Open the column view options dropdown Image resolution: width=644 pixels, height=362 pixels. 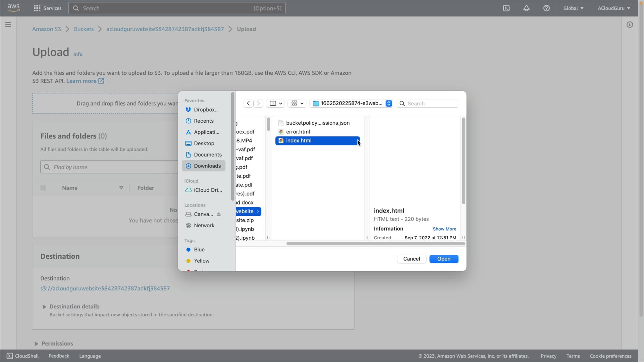276,103
